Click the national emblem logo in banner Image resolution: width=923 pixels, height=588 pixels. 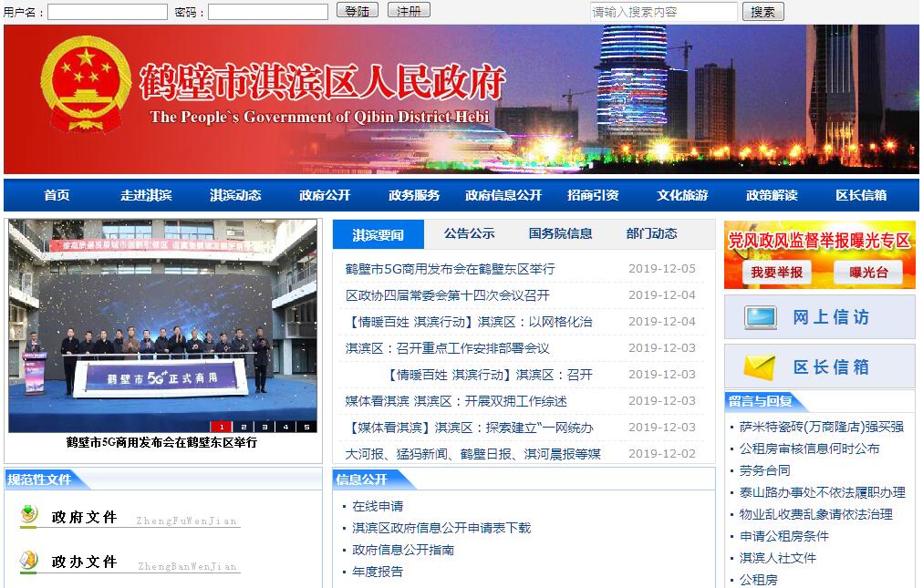[86, 86]
